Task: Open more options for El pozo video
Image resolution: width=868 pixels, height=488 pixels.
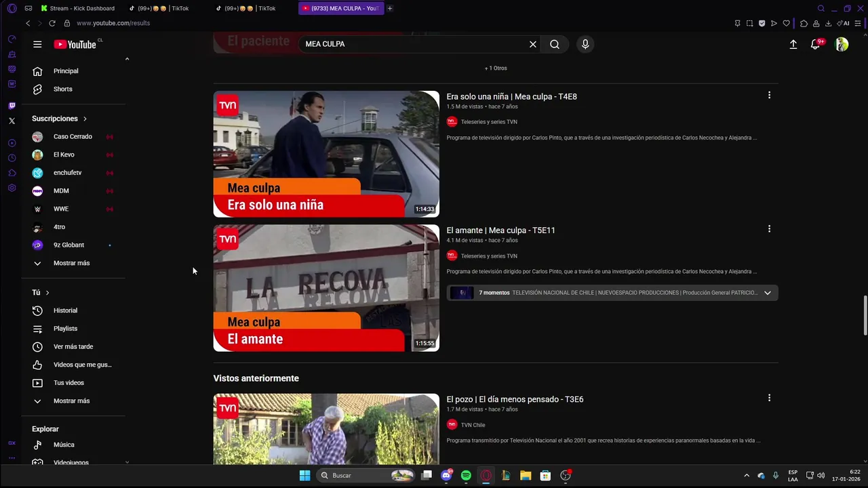Action: coord(769,398)
